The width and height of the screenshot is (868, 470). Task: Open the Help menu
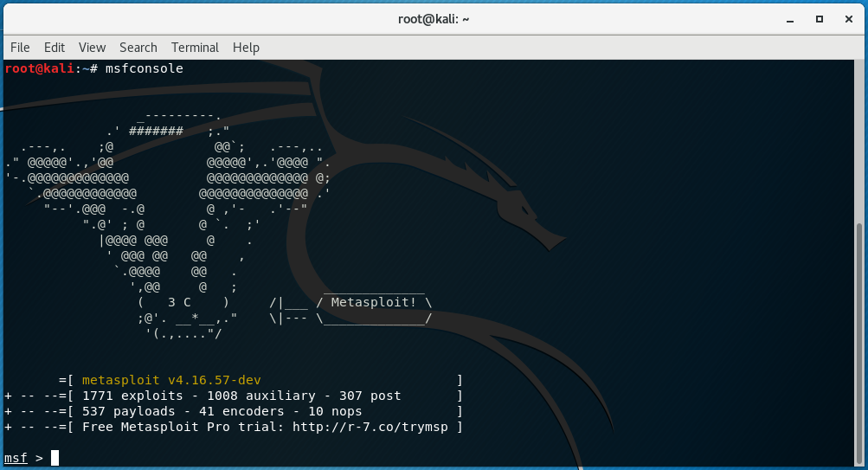(246, 48)
